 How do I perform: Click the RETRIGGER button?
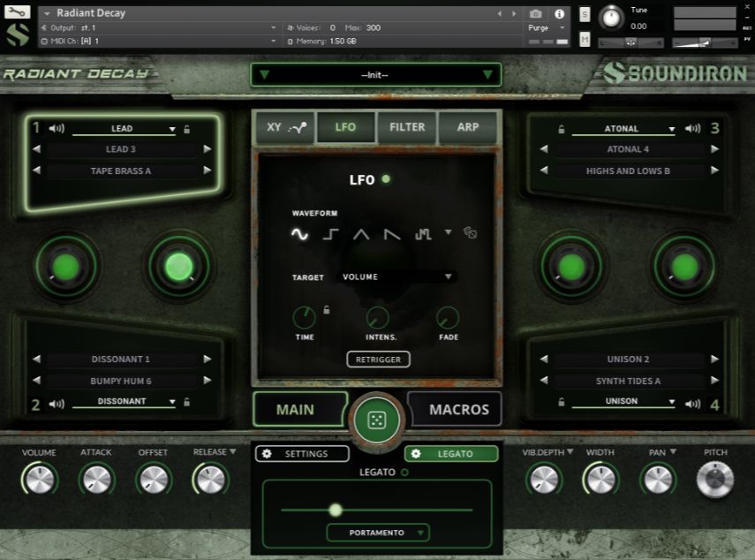coord(378,359)
